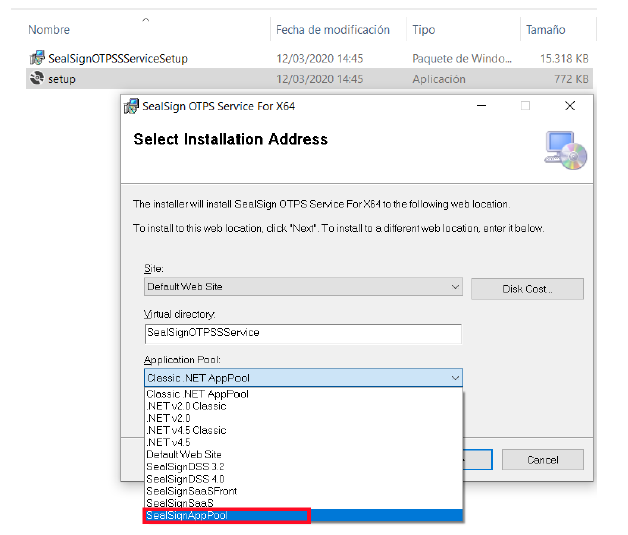Image resolution: width=628 pixels, height=535 pixels.
Task: Click the SealSignOTPSServiceSetup package icon
Action: 37,59
